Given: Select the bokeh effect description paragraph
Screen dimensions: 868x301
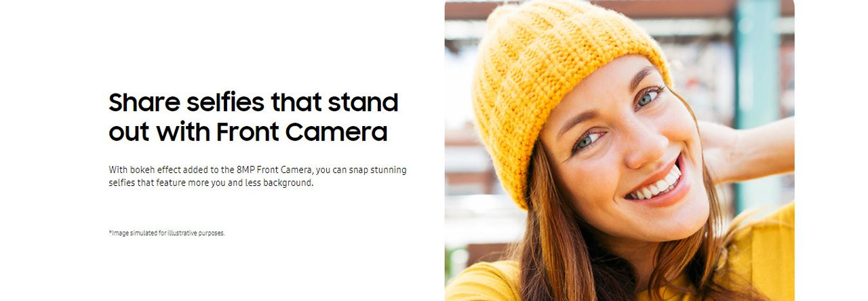Looking at the screenshot, I should pyautogui.click(x=258, y=176).
